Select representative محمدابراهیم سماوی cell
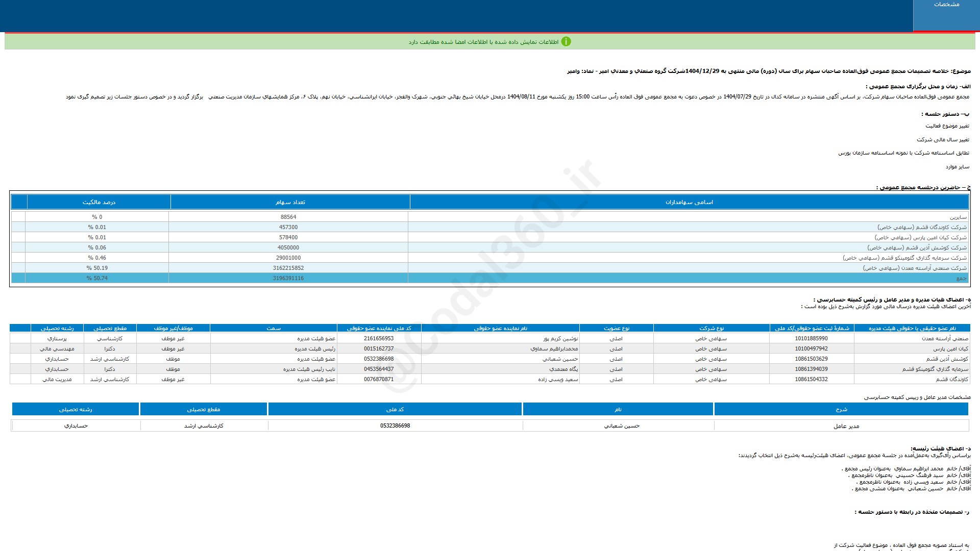980x551 pixels. coord(554,349)
